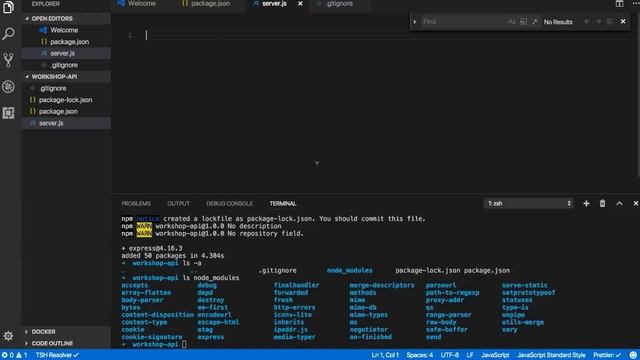The height and width of the screenshot is (360, 640).
Task: Switch to the Problems panel tab
Action: click(x=136, y=203)
